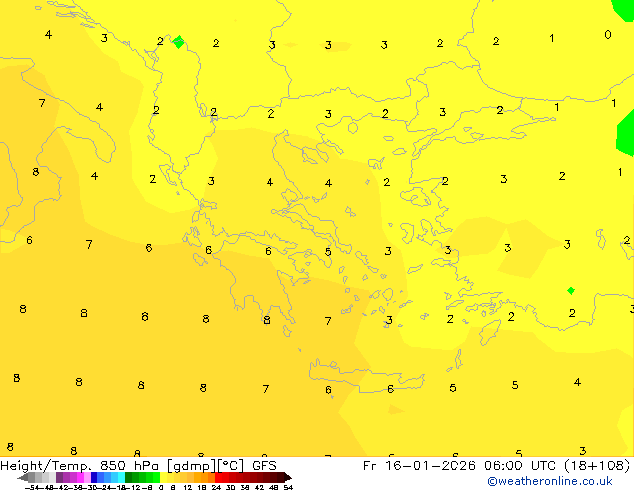This screenshot has width=634, height=490.
Task: Click the 'Fr 16-01-2026 06:00 UTC' forecast date
Action: 461,466
